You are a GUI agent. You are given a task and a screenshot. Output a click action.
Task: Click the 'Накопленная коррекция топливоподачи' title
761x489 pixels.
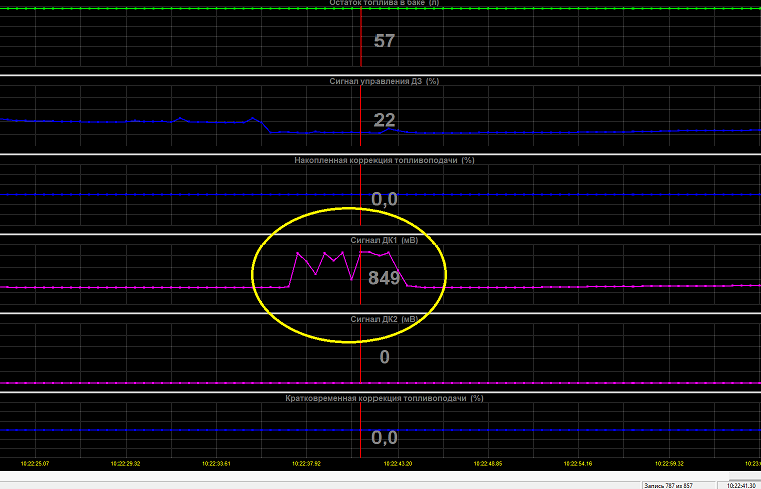(384, 160)
